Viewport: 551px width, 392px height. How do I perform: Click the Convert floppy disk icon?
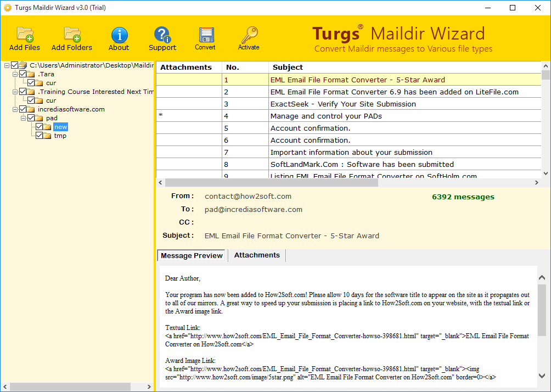[206, 35]
